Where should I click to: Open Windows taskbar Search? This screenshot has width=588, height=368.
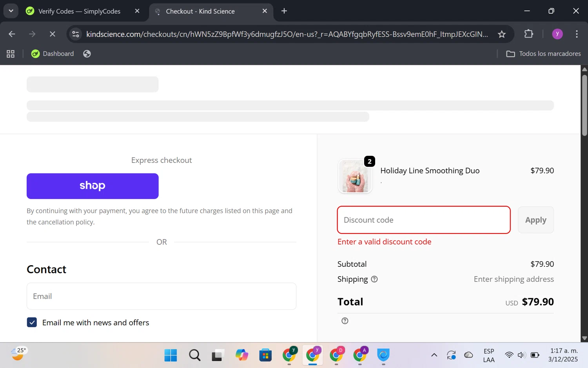194,355
